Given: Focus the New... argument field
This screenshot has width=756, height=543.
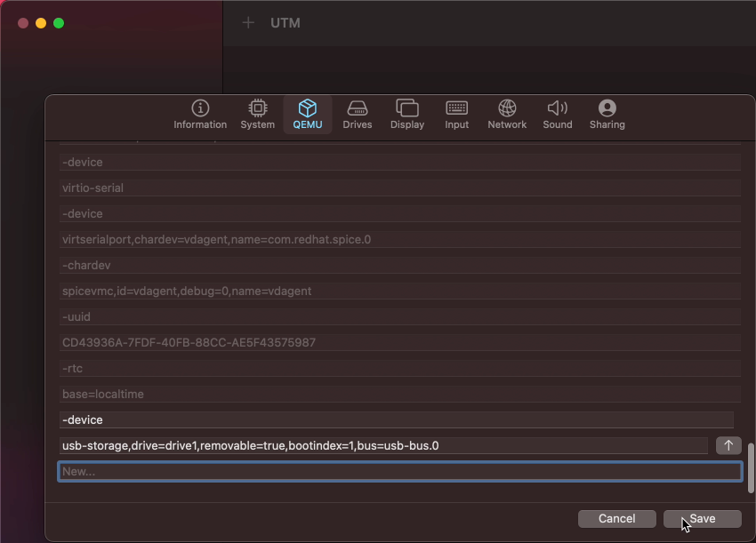Looking at the screenshot, I should (x=399, y=472).
